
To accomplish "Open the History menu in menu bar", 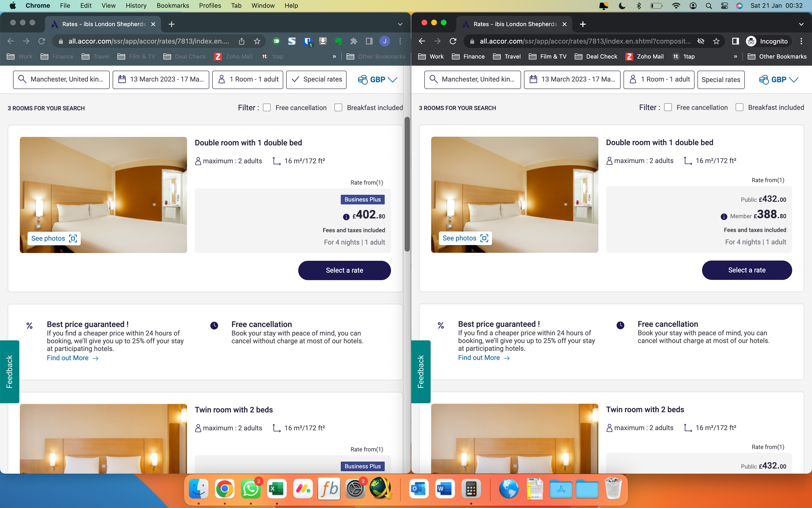I will (136, 6).
